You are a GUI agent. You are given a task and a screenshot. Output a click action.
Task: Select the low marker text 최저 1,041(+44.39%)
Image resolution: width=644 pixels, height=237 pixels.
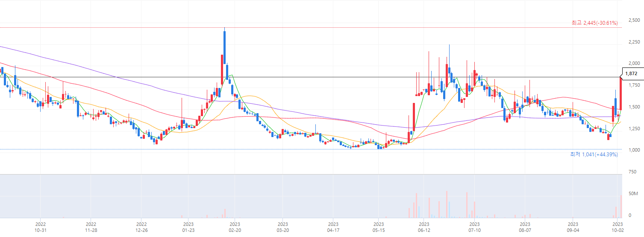(x=594, y=154)
